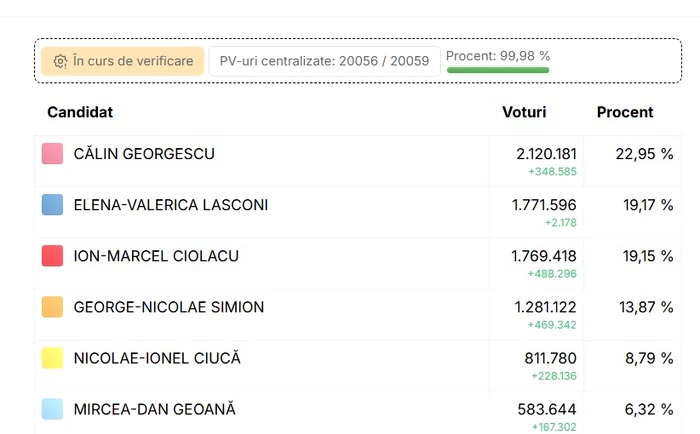Click the red swatch for Ion-Marcel Ciolacu
This screenshot has height=434, width=700.
click(x=52, y=256)
